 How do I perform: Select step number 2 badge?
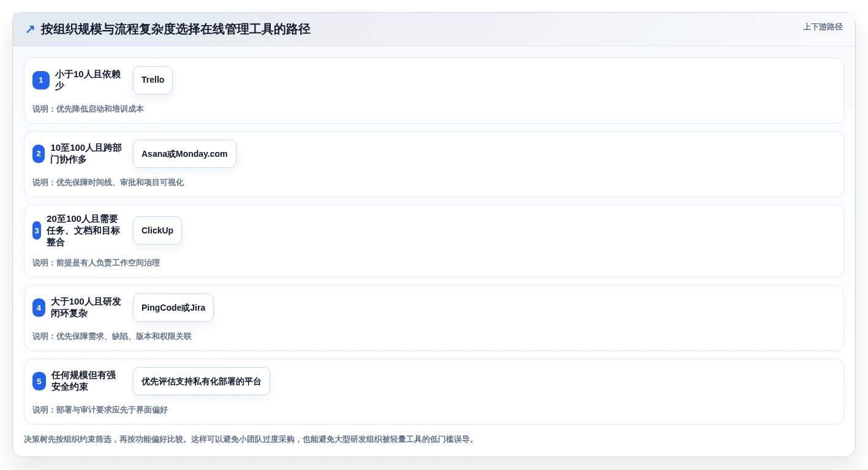(39, 154)
